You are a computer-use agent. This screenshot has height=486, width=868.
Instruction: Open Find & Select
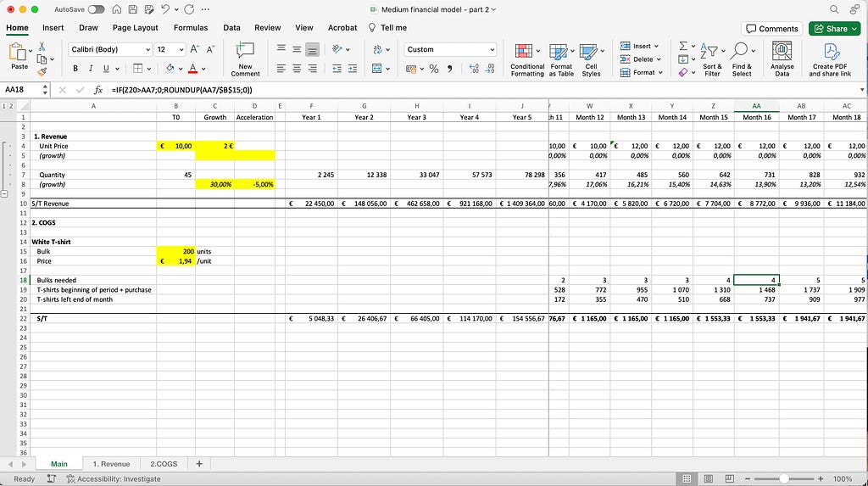741,59
